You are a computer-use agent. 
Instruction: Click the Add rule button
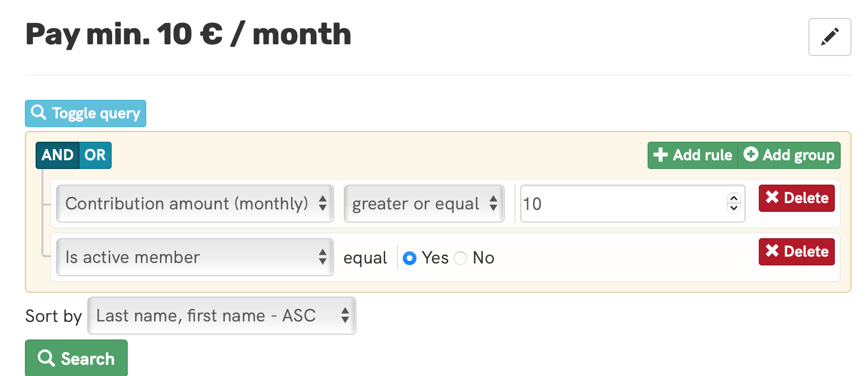tap(693, 155)
